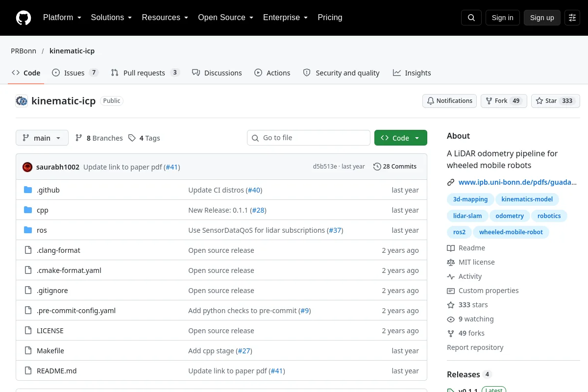This screenshot has width=588, height=392.
Task: Click the Makefile file icon
Action: 28,351
